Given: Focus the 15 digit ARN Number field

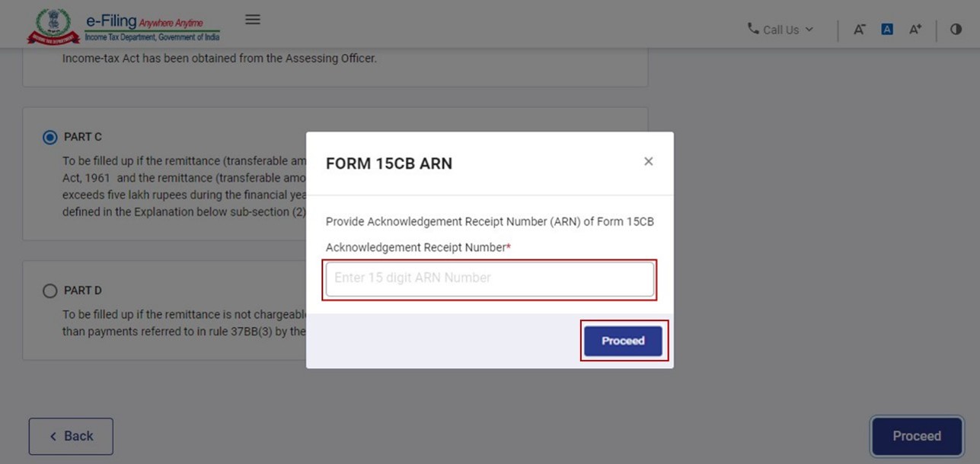Looking at the screenshot, I should 489,278.
